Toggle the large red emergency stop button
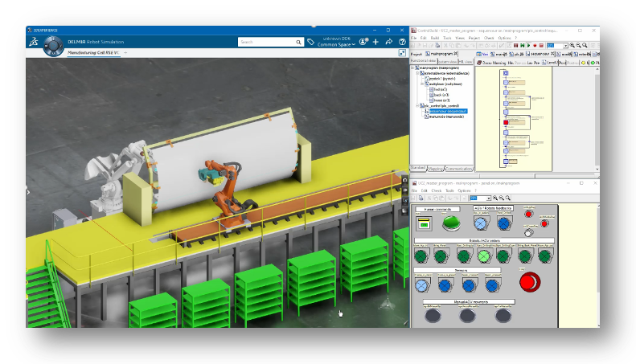Screen dimensions: 636x364 pos(530,282)
